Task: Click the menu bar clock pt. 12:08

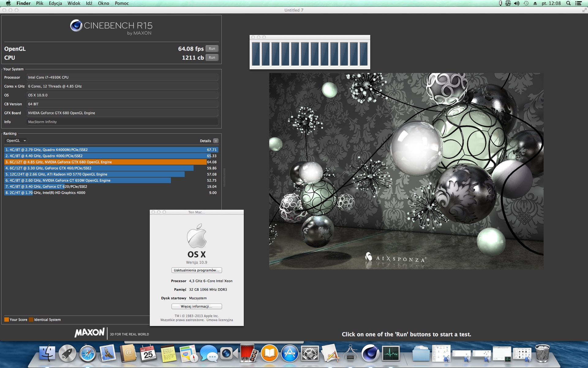Action: 551,3
